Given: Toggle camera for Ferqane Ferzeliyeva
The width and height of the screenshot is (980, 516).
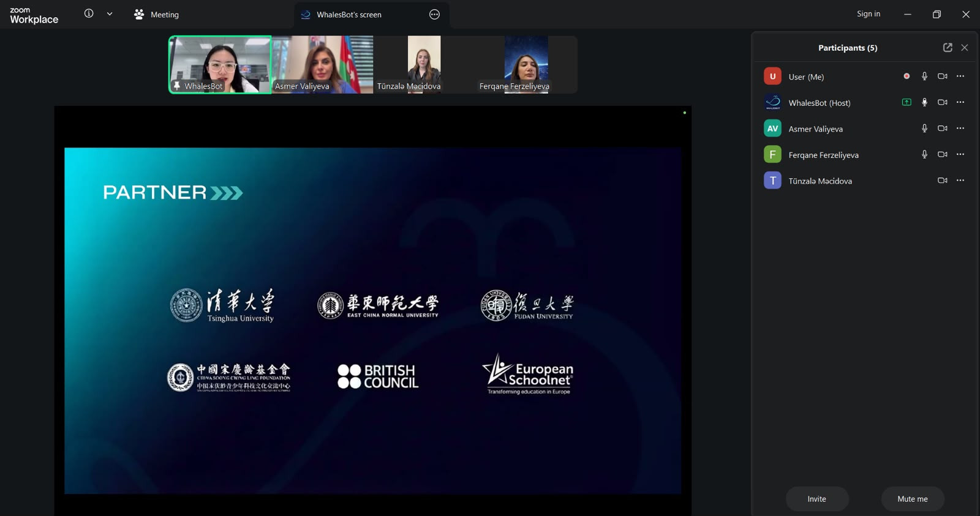Looking at the screenshot, I should 943,154.
